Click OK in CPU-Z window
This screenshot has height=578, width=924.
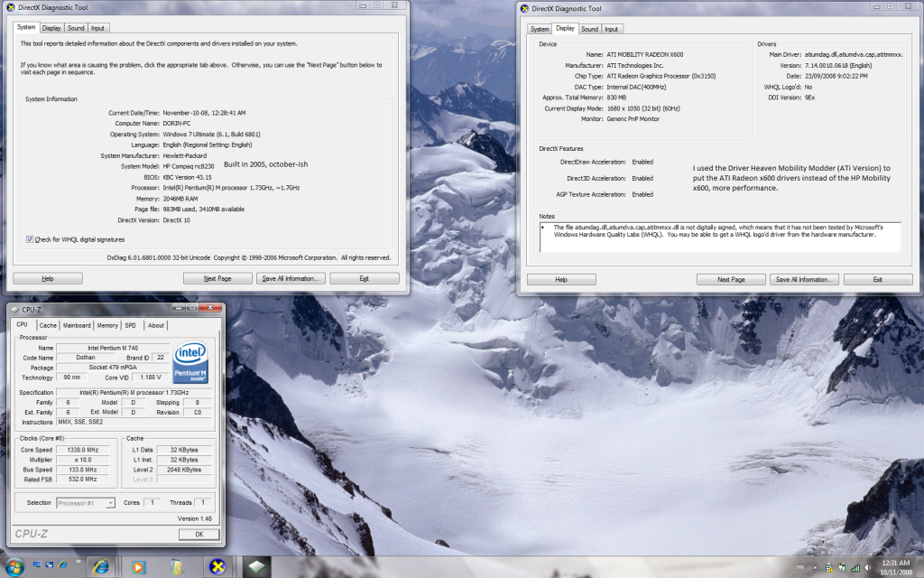point(199,535)
